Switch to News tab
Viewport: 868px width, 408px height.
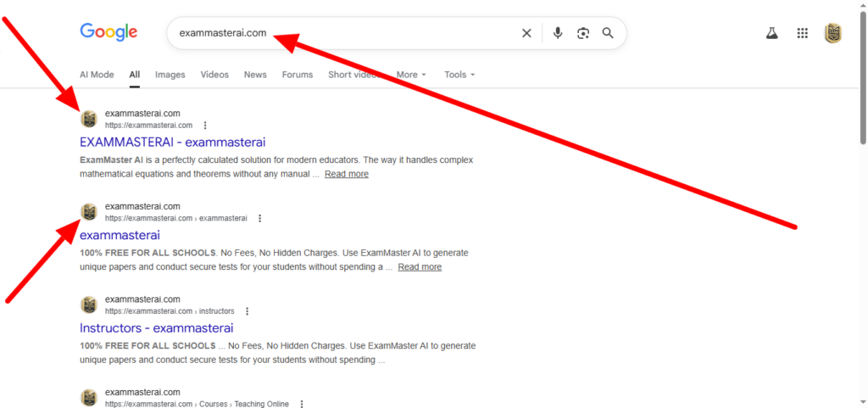pos(255,75)
